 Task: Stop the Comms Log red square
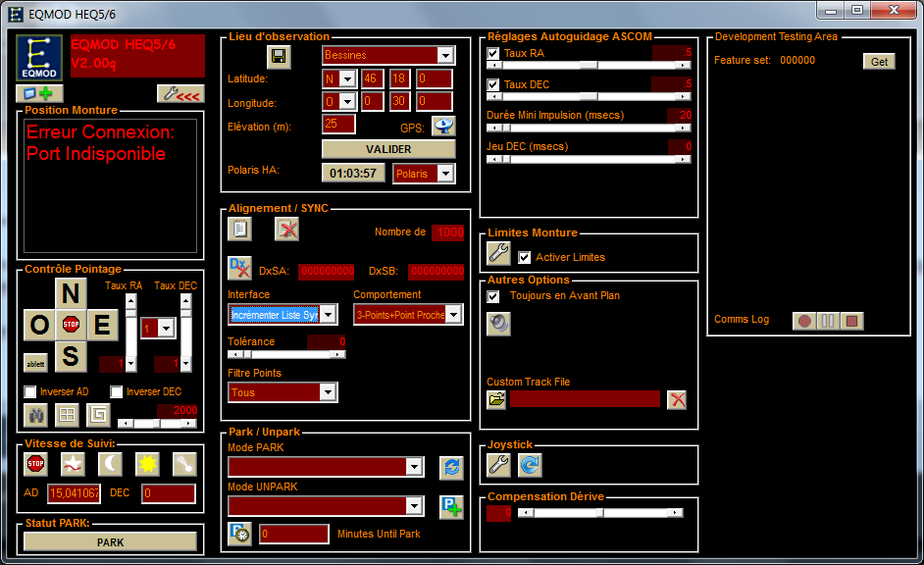(x=851, y=321)
